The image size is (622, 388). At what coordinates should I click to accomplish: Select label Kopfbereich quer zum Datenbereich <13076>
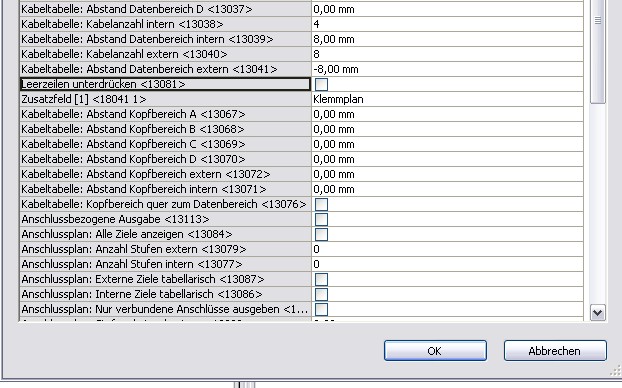click(x=165, y=204)
